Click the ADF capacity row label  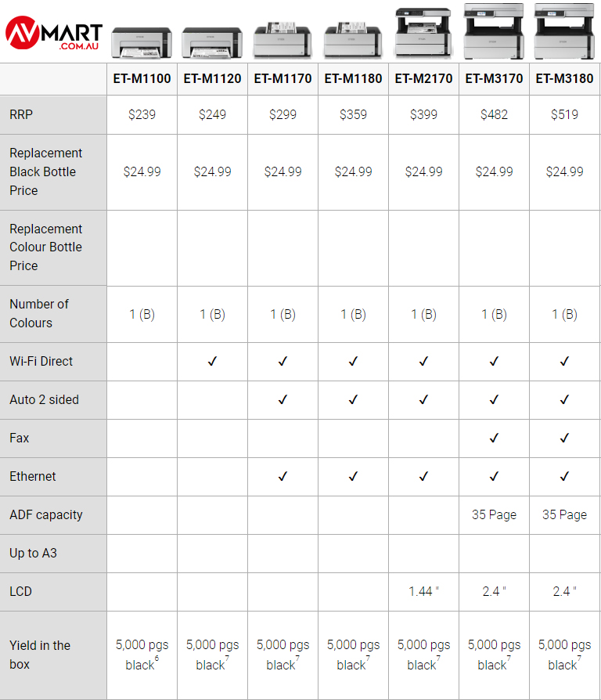46,514
